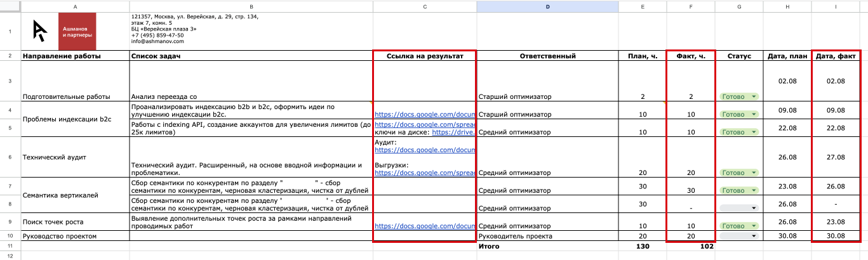Select column E header
This screenshot has height=260, width=868.
pos(643,6)
